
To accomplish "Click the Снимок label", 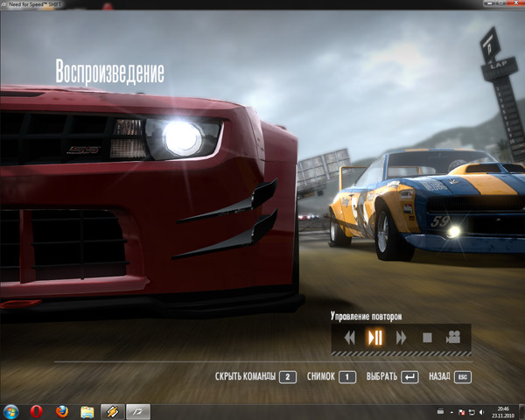I will coord(321,376).
